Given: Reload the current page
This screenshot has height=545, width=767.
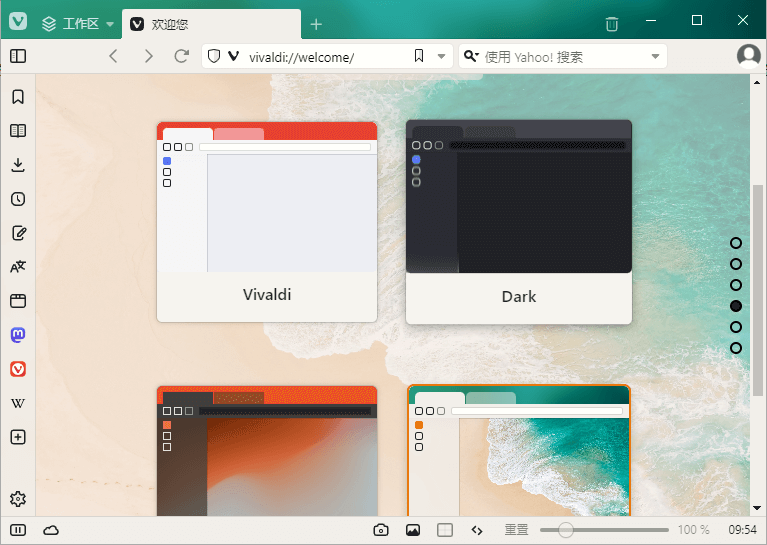Looking at the screenshot, I should click(181, 56).
